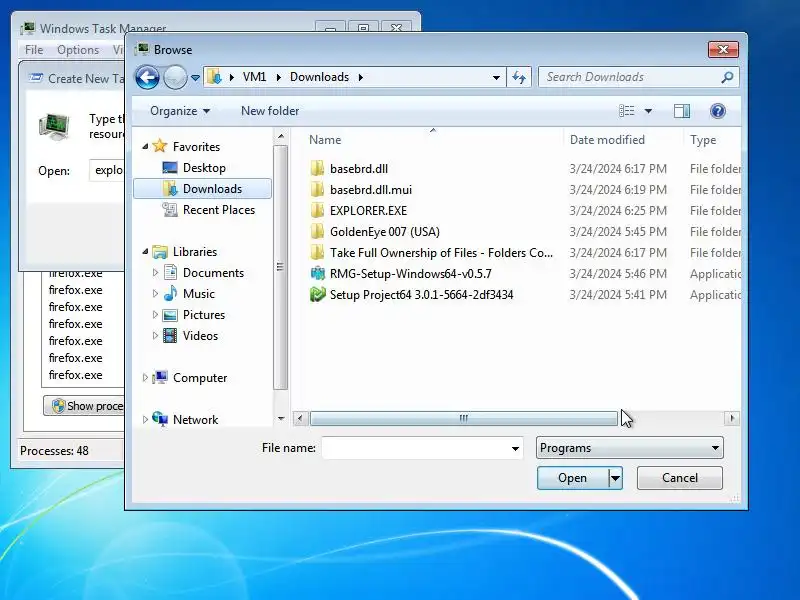Click the Take Full Ownership folder icon

coord(317,253)
